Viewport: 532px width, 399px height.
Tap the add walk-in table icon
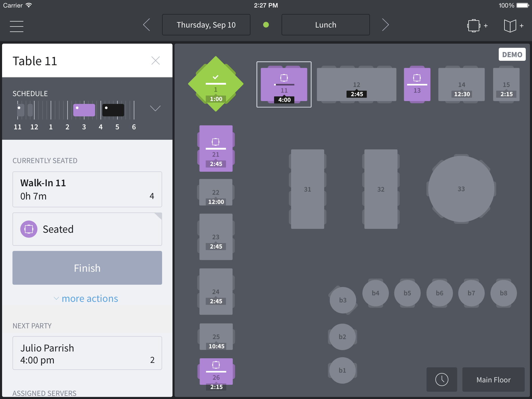[477, 25]
